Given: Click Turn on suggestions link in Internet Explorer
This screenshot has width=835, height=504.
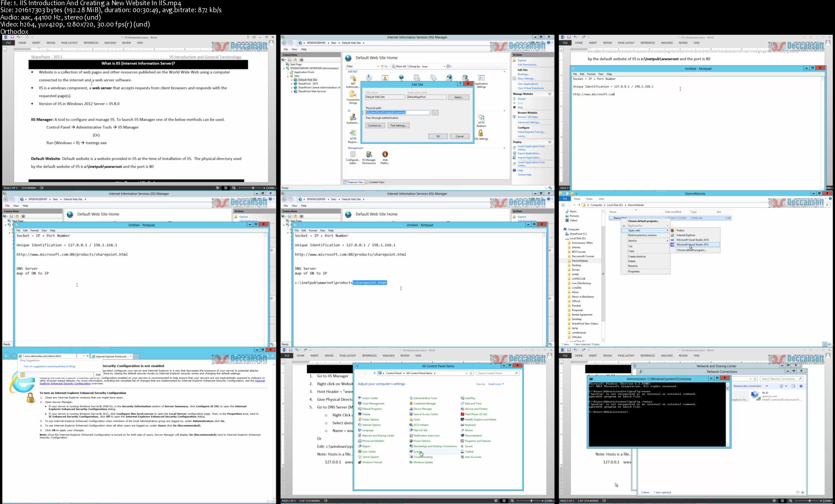Looking at the screenshot, I should click(49, 366).
